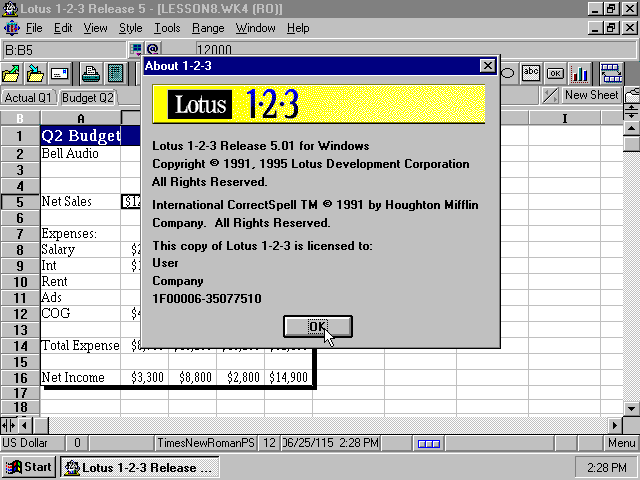Click the vertical pane splitter icon
Viewport: 640px width, 480px height.
[x=9, y=425]
